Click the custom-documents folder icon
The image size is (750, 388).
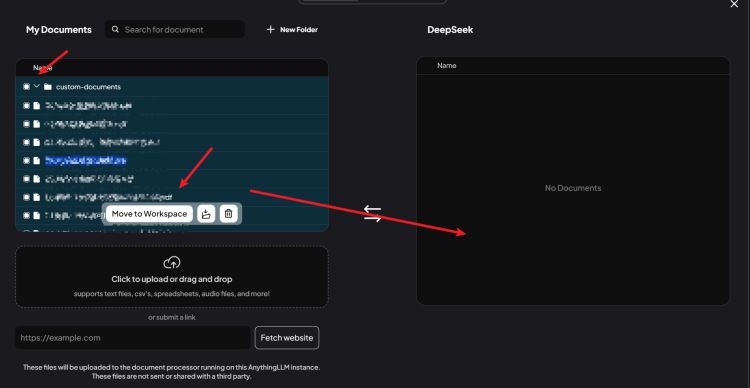click(47, 87)
